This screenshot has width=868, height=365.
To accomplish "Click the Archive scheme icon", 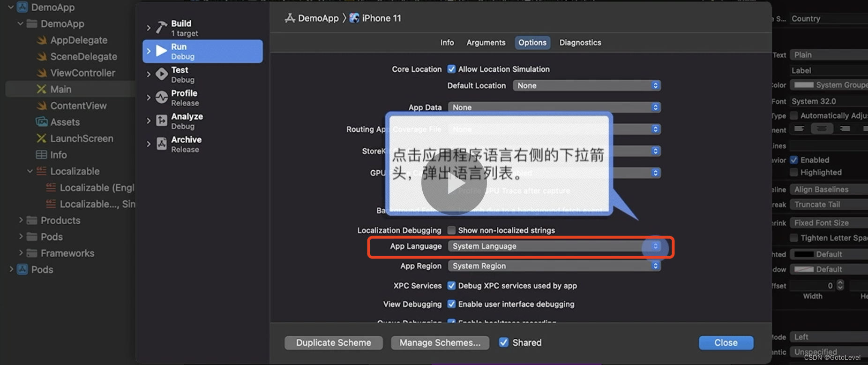I will 162,144.
